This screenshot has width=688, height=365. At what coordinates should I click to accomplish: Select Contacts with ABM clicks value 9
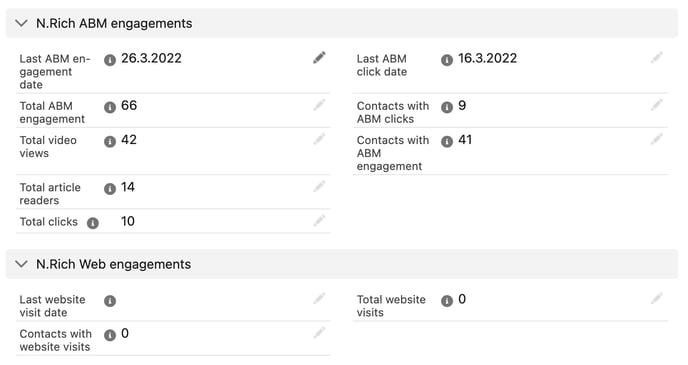(x=462, y=105)
